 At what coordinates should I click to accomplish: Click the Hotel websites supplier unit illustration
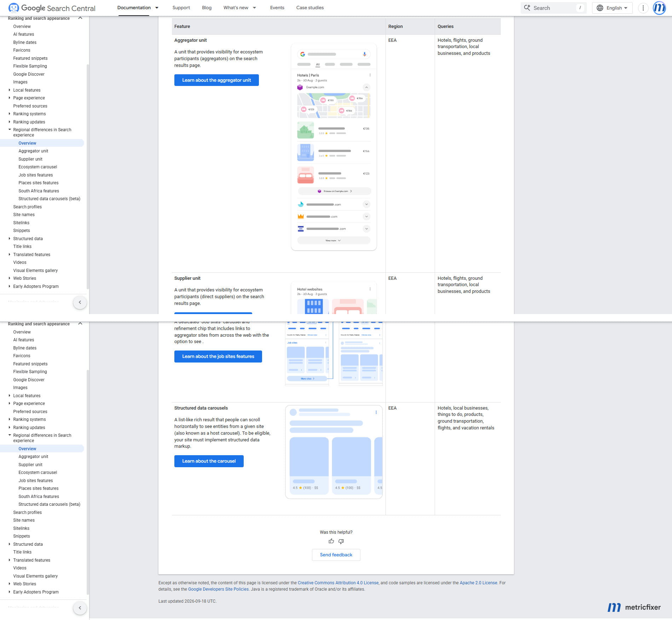point(334,298)
